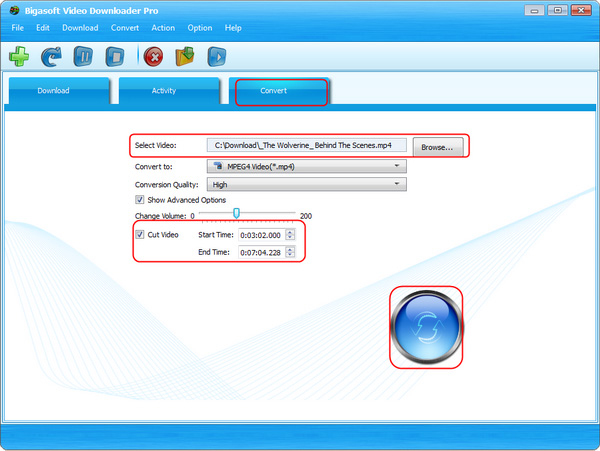This screenshot has width=600, height=451.
Task: Toggle Show Advanced Options checkbox
Action: pos(140,200)
